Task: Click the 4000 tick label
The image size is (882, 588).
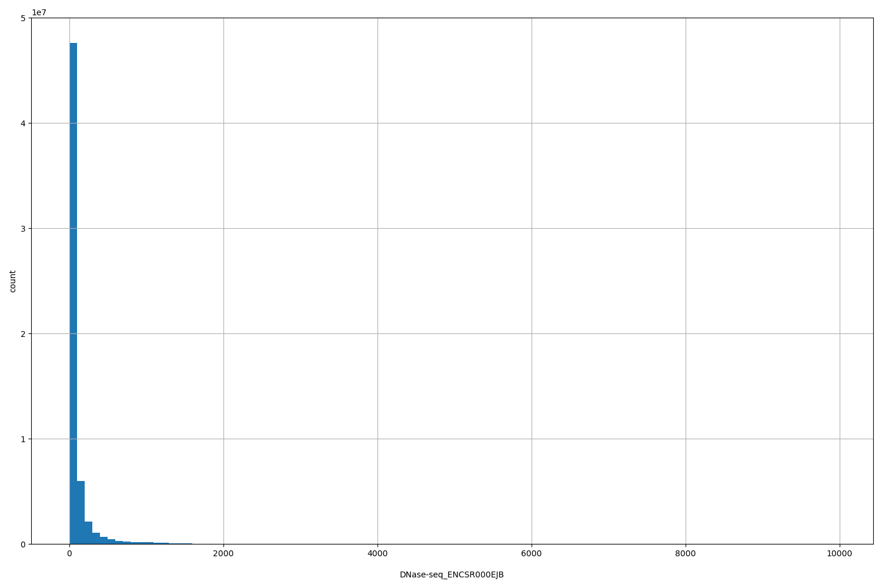Action: tap(377, 553)
